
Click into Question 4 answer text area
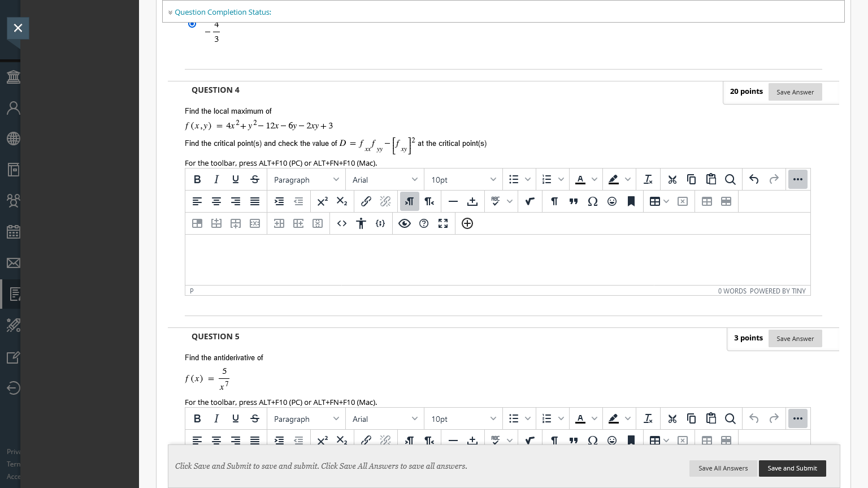pyautogui.click(x=497, y=260)
